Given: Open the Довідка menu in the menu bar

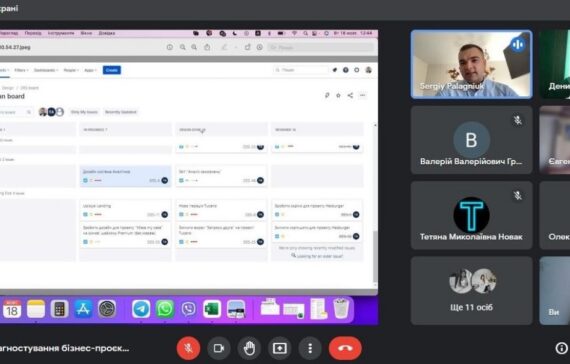Looking at the screenshot, I should pyautogui.click(x=107, y=33).
